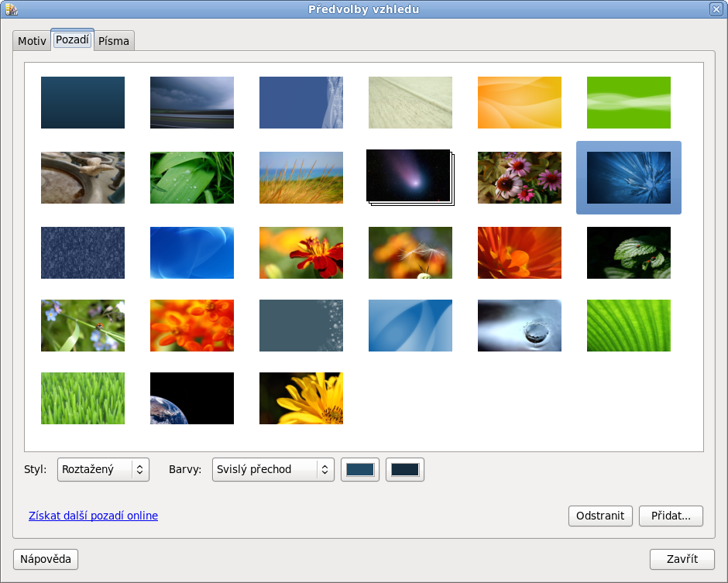Select the beach grass and sea wallpaper
Viewport: 728px width, 583px height.
point(300,178)
